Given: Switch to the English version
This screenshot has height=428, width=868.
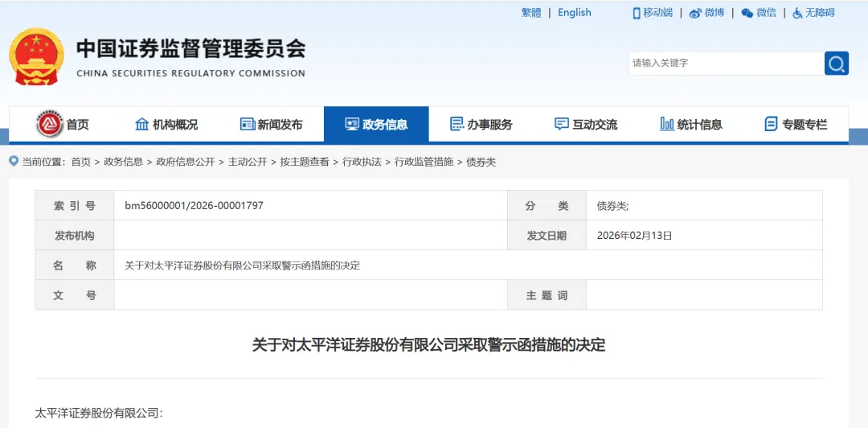Looking at the screenshot, I should (575, 13).
